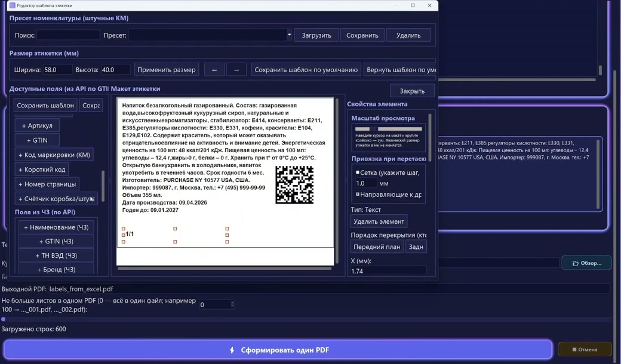Click the grid step field showing 1.0
This screenshot has width=621, height=364.
coord(365,183)
